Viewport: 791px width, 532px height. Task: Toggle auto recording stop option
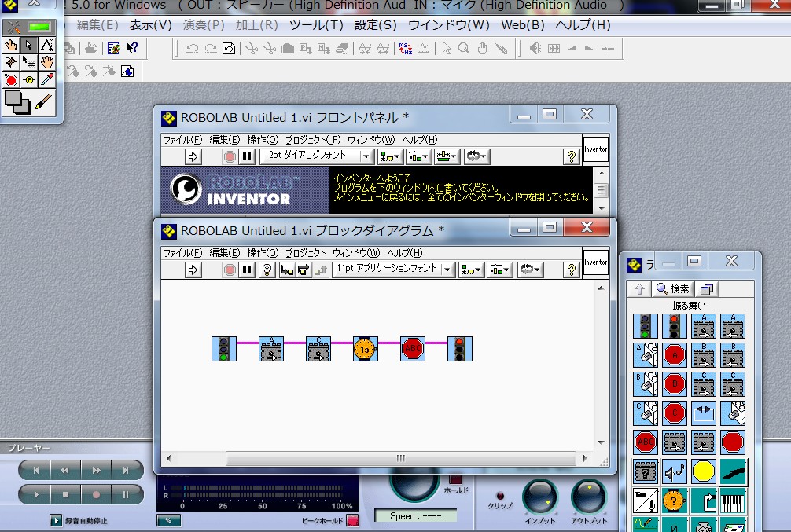(56, 520)
